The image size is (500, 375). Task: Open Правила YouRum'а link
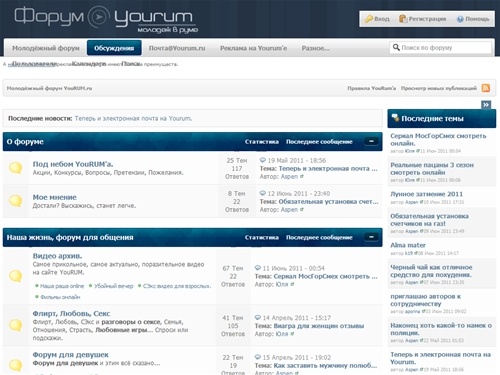point(372,88)
